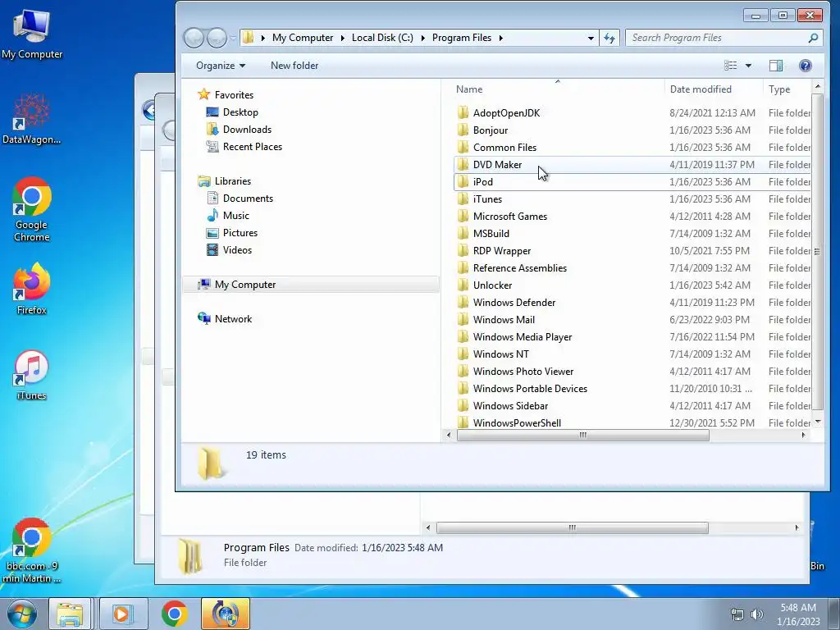
Task: Click the network tray icon
Action: (737, 614)
